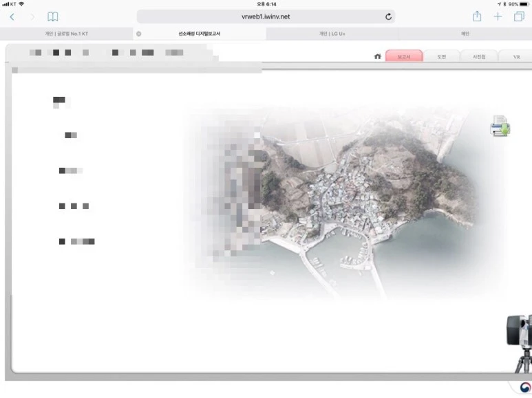Image resolution: width=532 pixels, height=398 pixels.
Task: Select the 선소왜성 디지털보고서 browser tab
Action: (x=200, y=34)
